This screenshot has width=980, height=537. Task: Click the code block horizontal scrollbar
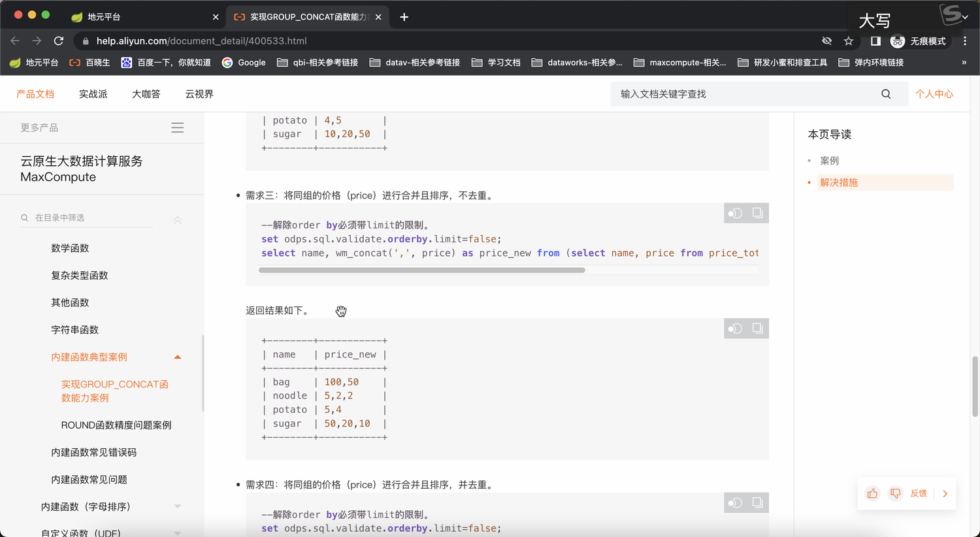coord(421,270)
